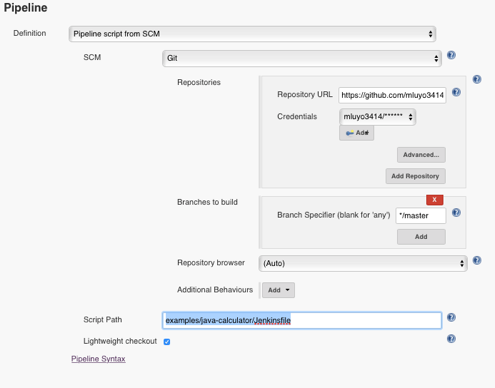Viewport: 495px width, 388px height.
Task: Click the Add credentials button with key icon
Action: tap(356, 133)
